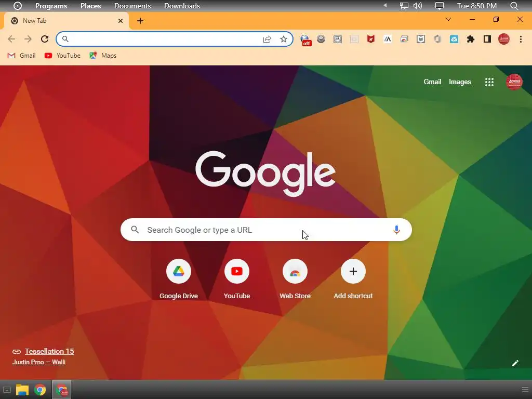Click the white slash-A logo extension
Image resolution: width=532 pixels, height=399 pixels.
(x=388, y=39)
